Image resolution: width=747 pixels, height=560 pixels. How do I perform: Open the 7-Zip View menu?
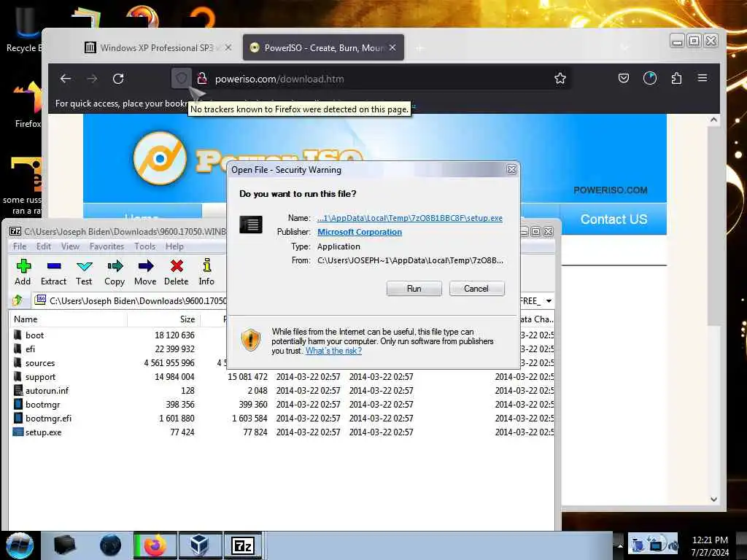70,246
